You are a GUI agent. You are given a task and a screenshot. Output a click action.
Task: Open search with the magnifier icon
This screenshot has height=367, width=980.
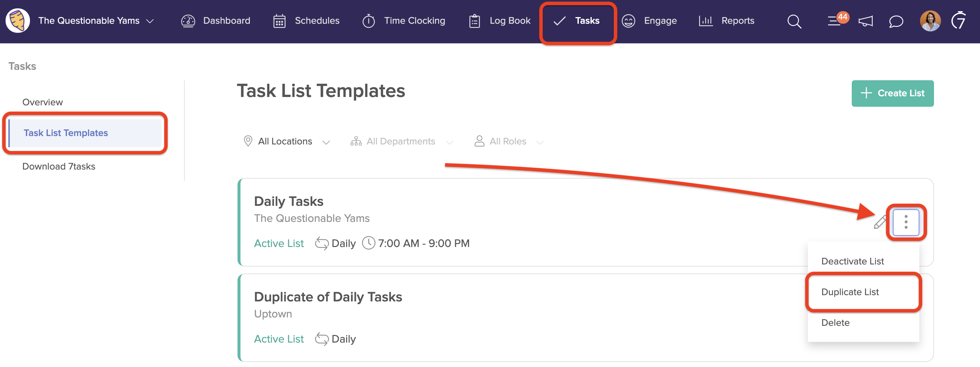click(794, 21)
